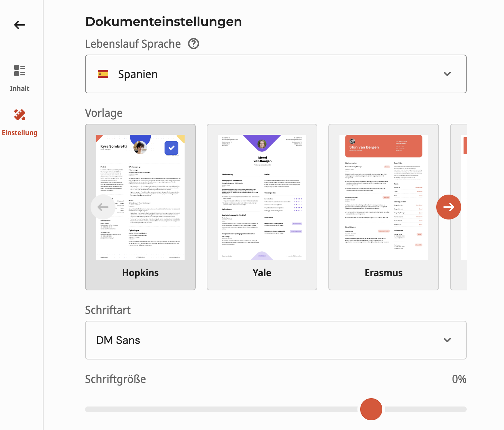Open the Lebenslauf Sprache help tooltip

193,44
